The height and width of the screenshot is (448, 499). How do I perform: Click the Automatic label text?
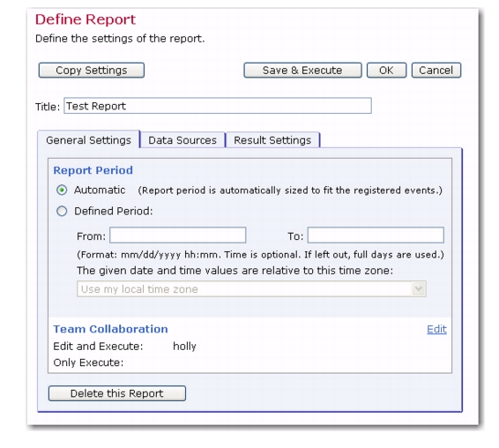tap(100, 190)
